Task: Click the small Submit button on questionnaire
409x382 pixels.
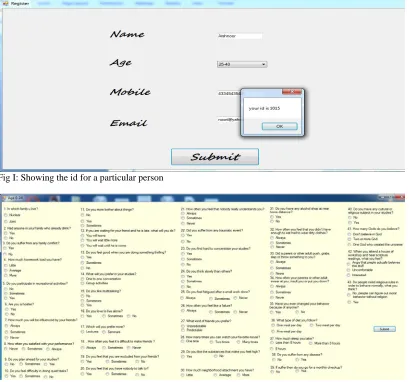Action: point(384,329)
